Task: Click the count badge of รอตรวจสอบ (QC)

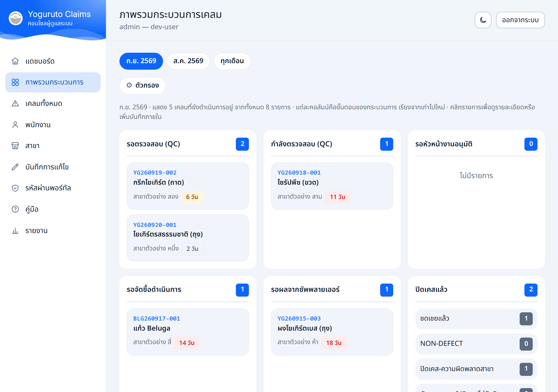Action: [242, 144]
